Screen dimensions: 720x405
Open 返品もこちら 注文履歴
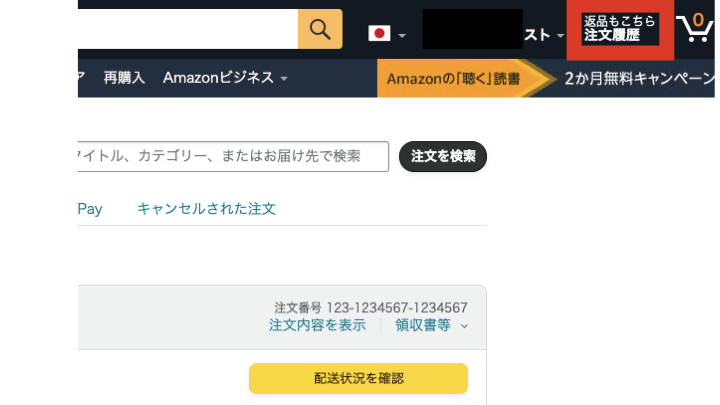[620, 28]
